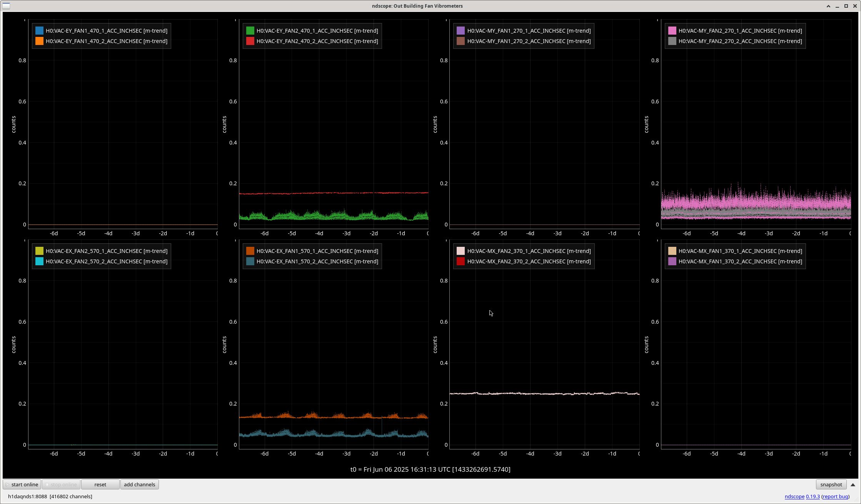Viewport: 861px width, 504px height.
Task: Click the purple MY_FAN1_270_1 legend swatch
Action: click(x=461, y=31)
